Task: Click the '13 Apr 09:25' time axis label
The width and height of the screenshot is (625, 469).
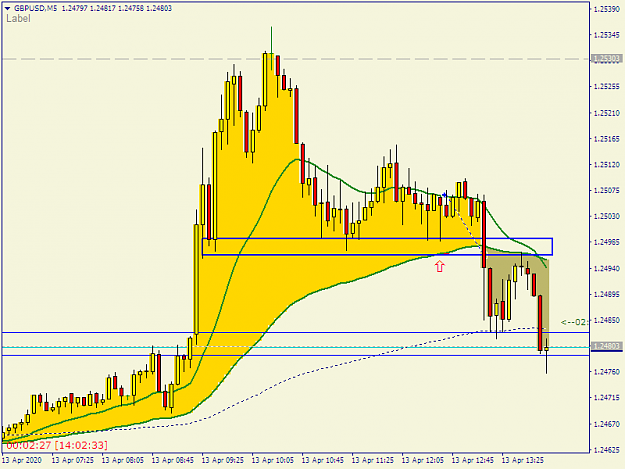Action: coord(223,460)
